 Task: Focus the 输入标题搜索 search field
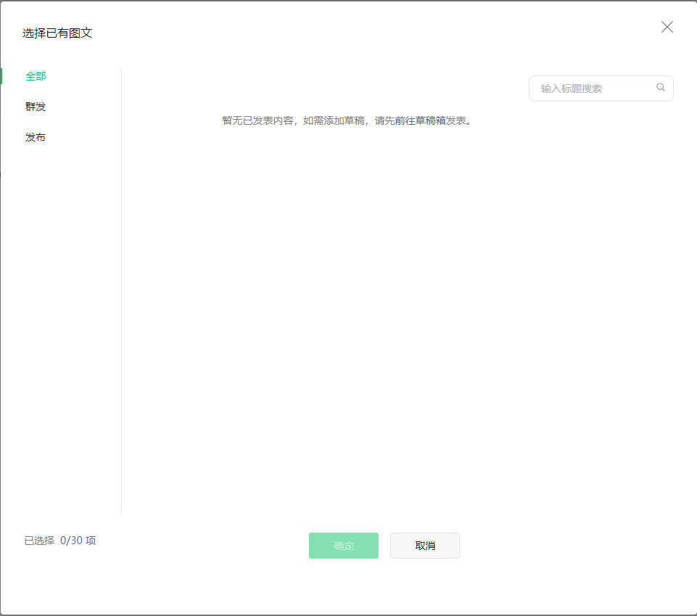601,89
